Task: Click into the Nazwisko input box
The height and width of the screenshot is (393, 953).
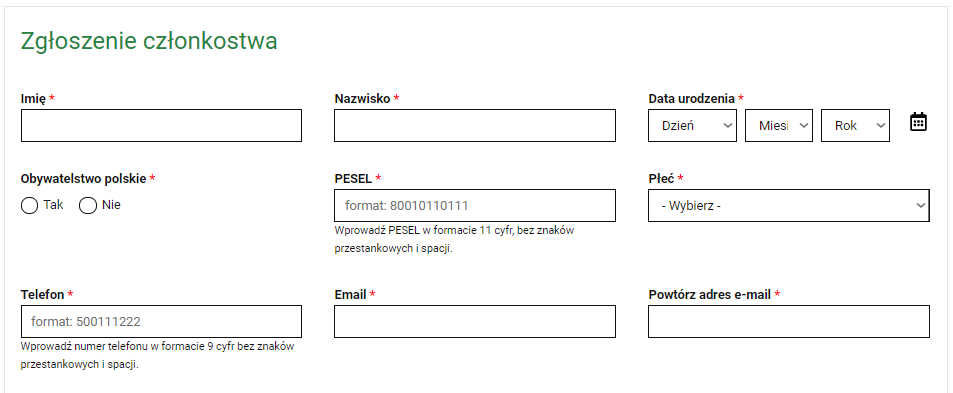Action: click(x=475, y=126)
